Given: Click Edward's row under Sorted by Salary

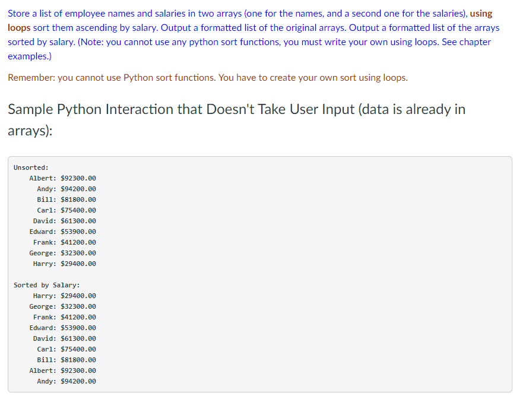Looking at the screenshot, I should [x=62, y=328].
